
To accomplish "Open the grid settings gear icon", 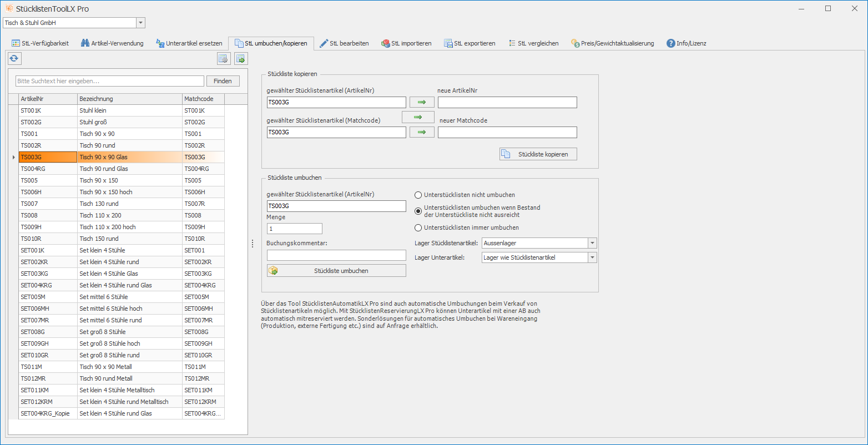I will (x=223, y=58).
